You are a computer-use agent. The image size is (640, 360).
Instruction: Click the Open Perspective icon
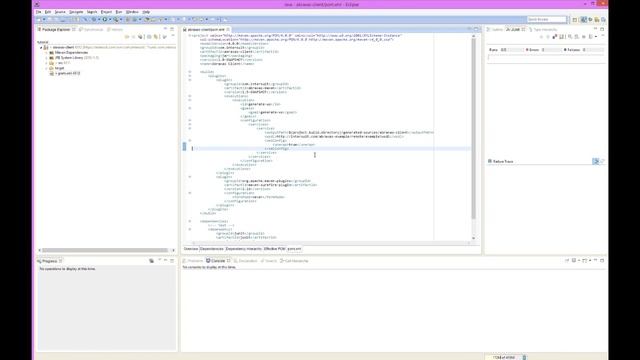575,20
